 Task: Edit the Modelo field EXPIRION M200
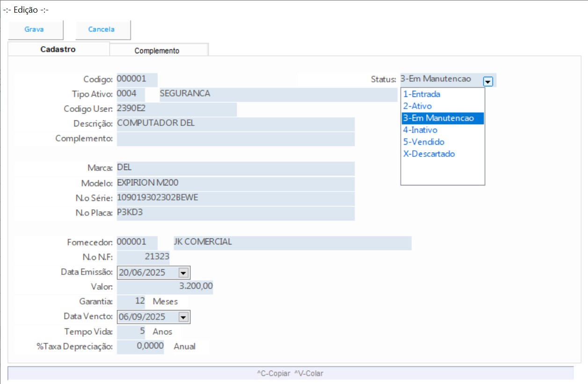point(235,184)
